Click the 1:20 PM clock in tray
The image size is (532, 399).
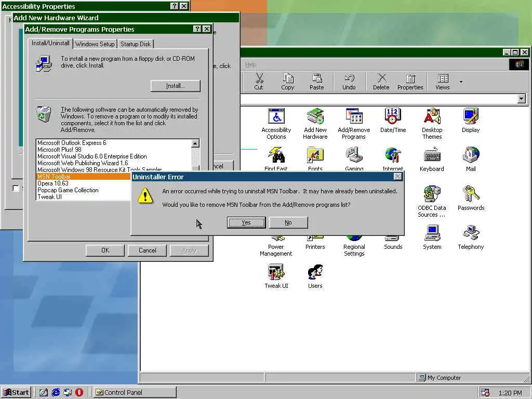(510, 393)
